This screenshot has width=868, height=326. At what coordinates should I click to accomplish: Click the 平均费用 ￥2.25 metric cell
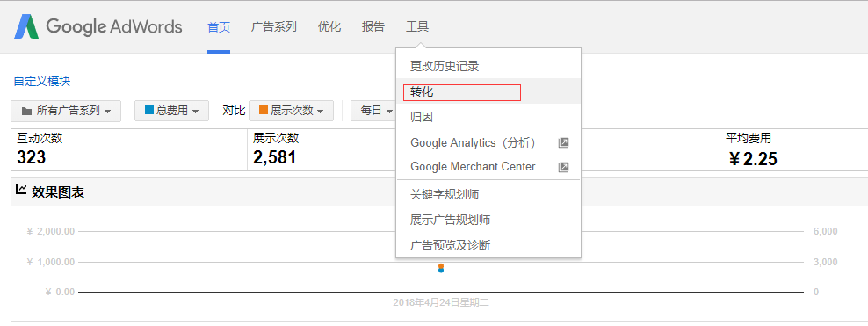794,149
